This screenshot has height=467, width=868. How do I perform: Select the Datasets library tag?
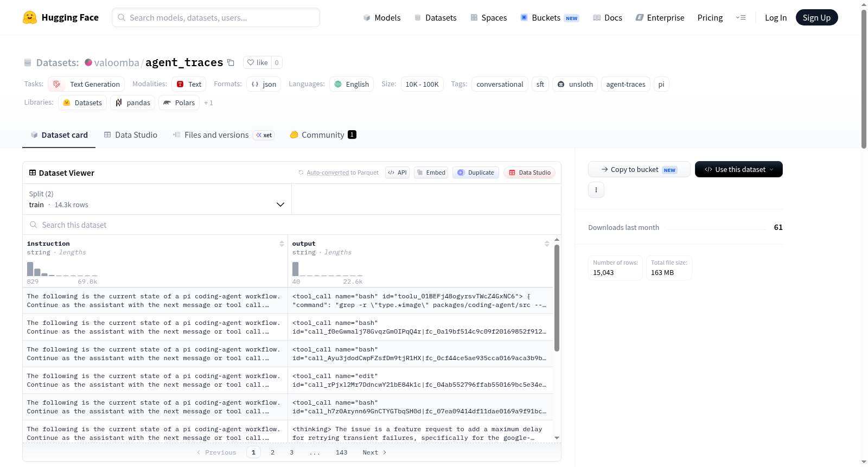82,103
